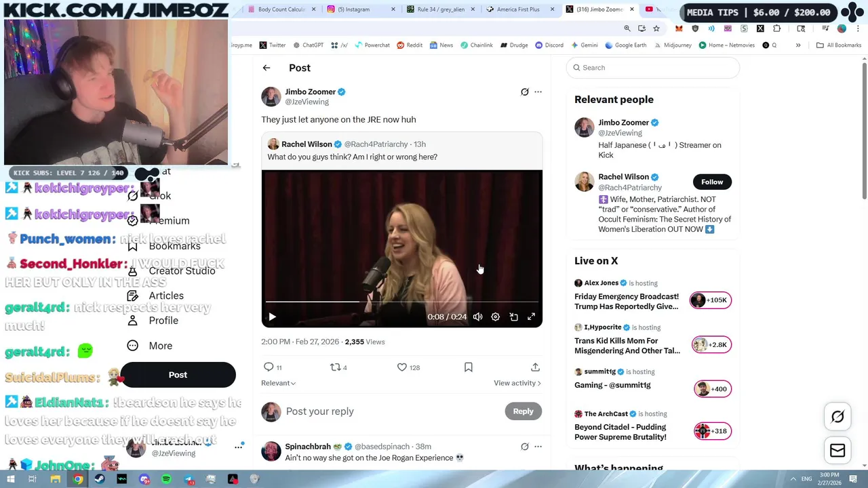
Task: Seek along the video progress bar
Action: [x=402, y=302]
